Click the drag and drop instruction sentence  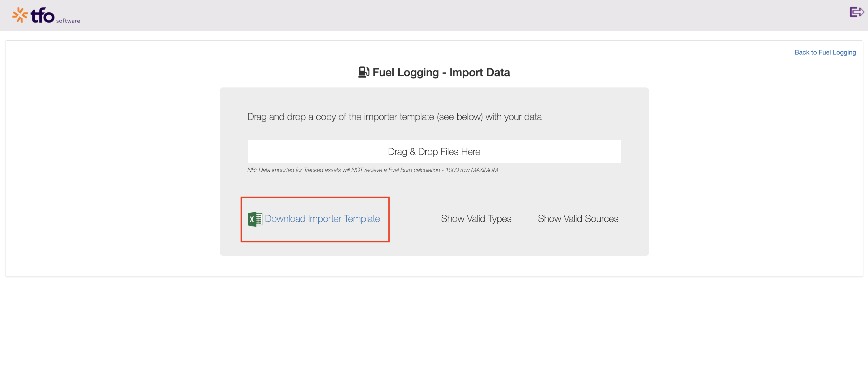[394, 117]
